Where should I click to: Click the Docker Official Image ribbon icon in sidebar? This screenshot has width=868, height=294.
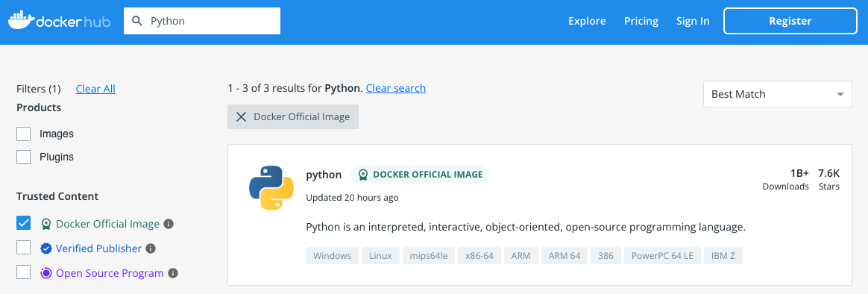(x=46, y=225)
